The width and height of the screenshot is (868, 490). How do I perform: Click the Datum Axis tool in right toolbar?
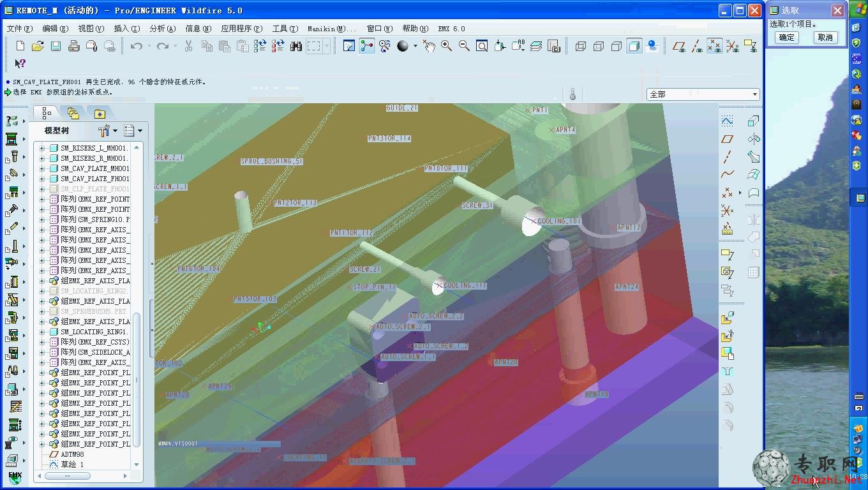coord(727,157)
